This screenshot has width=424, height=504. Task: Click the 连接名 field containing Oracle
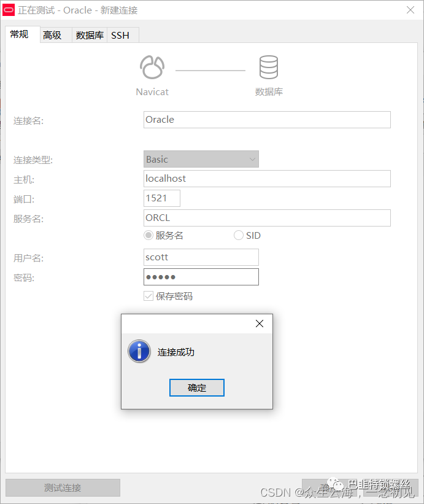coord(267,120)
